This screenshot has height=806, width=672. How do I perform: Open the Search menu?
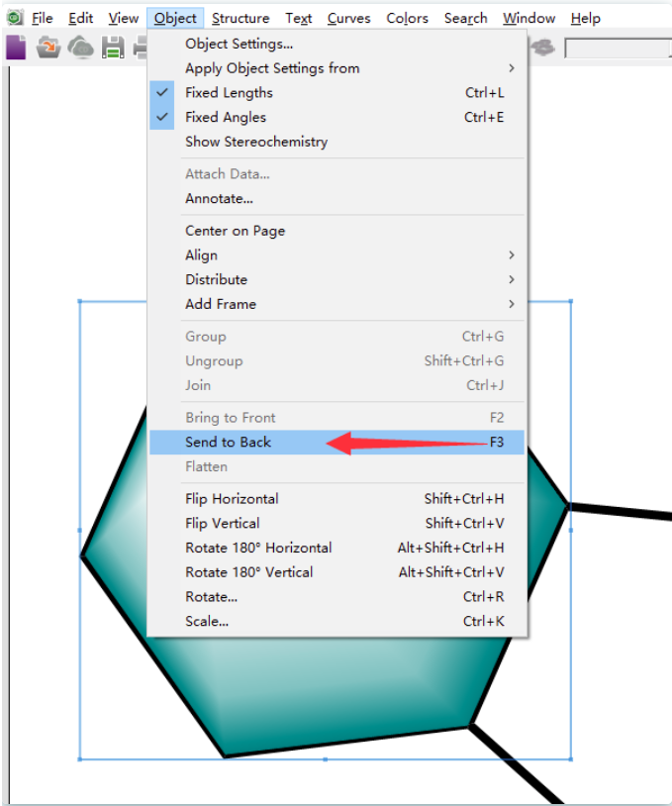coord(465,19)
